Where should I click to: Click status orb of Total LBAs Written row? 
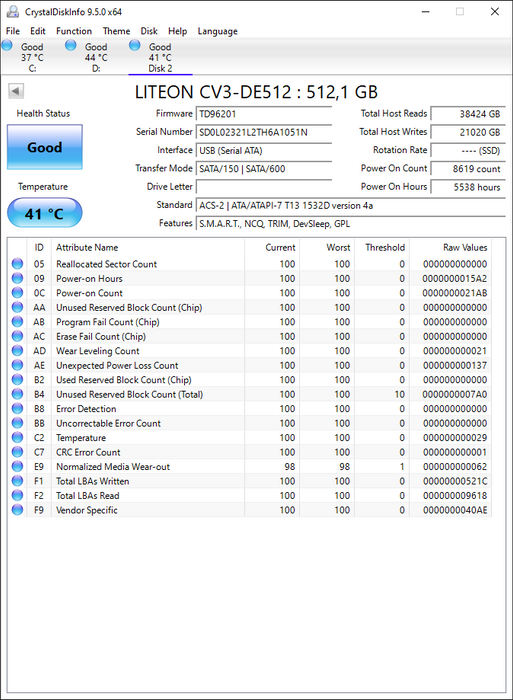point(17,481)
